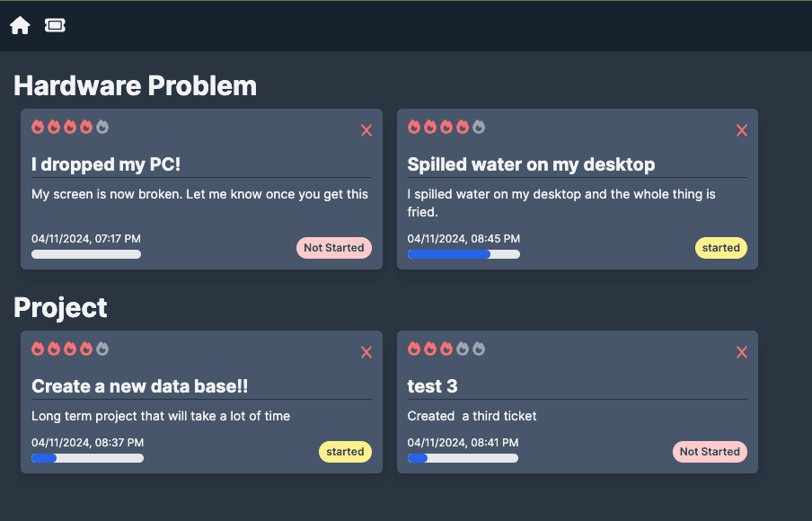Click fourth flame on 'Spilled water' card
Image resolution: width=812 pixels, height=521 pixels.
click(463, 127)
